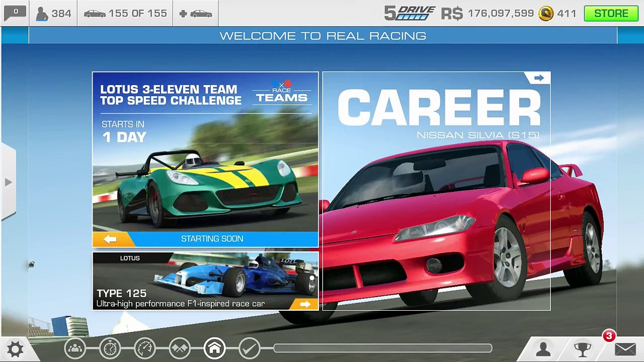Click the Race Teams logo
The width and height of the screenshot is (644, 362).
tap(282, 92)
